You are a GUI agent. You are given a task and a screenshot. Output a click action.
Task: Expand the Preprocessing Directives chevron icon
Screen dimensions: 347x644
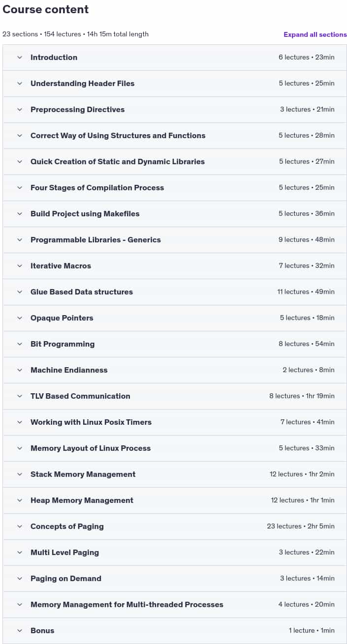(x=20, y=110)
